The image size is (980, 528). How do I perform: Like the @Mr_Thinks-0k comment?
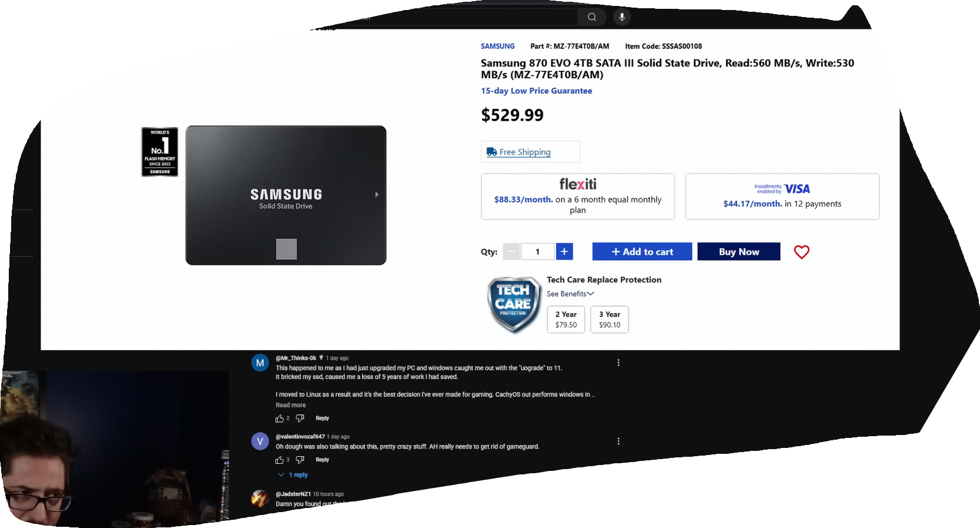(x=280, y=419)
